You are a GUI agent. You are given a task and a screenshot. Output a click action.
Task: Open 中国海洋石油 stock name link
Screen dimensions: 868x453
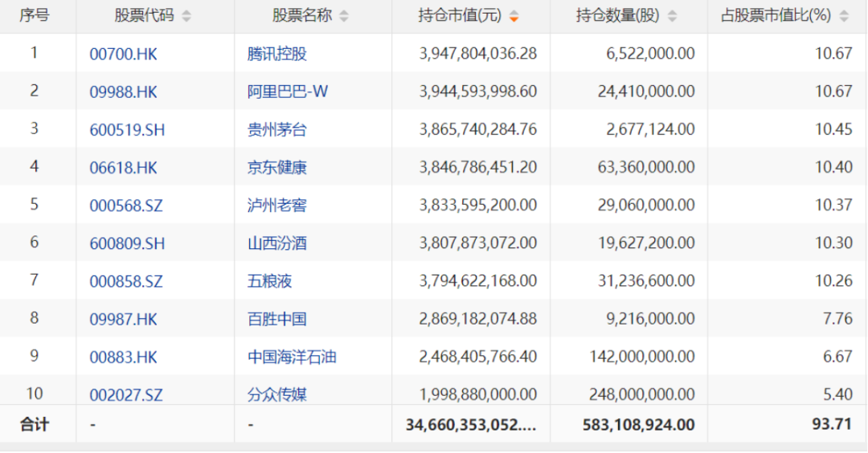coord(292,357)
